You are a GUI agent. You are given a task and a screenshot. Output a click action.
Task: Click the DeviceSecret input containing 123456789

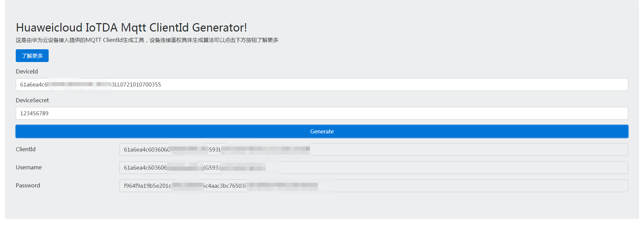322,113
